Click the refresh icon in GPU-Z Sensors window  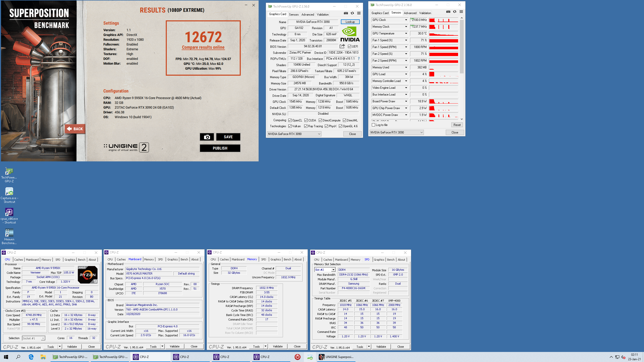[x=455, y=12]
